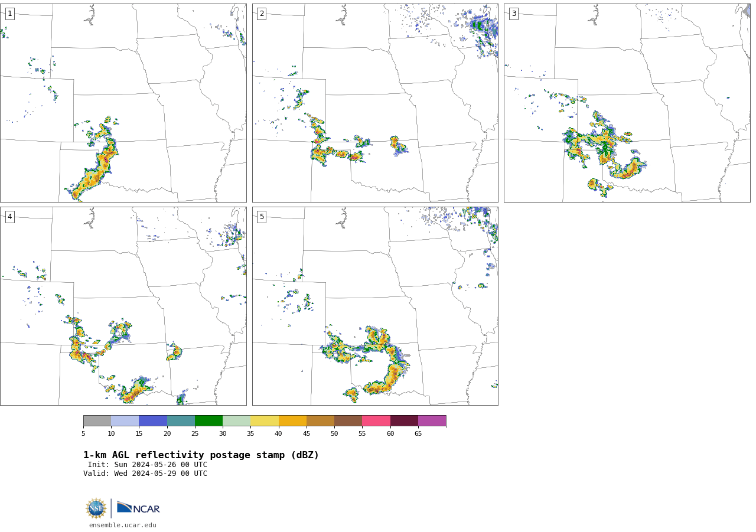Open ensemble member 2 reflectivity map
Viewport: 756px width, 532px height.
tap(375, 103)
